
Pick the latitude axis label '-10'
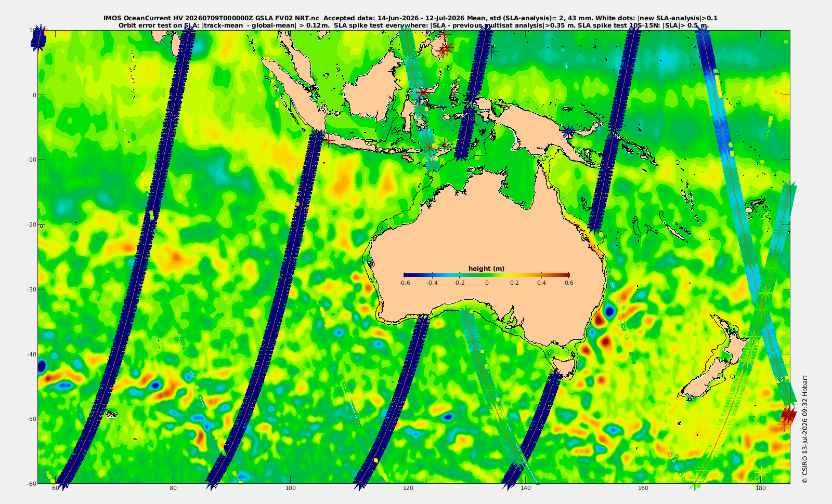tap(31, 160)
